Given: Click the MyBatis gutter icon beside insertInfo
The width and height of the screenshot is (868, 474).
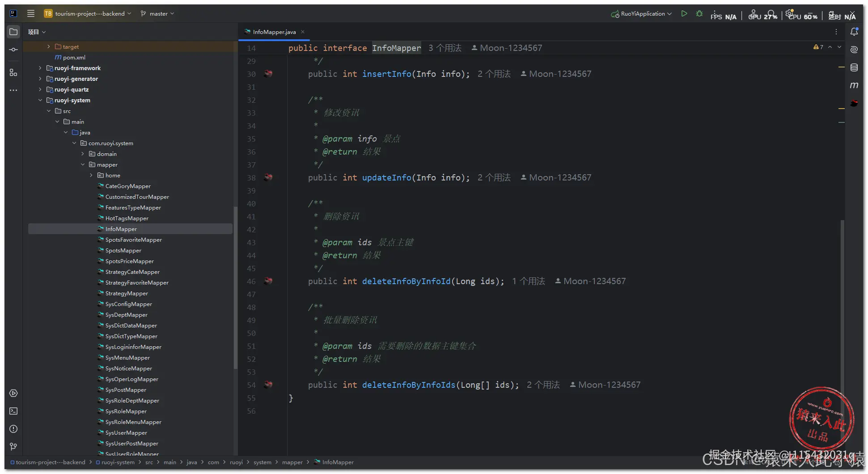Looking at the screenshot, I should 268,74.
